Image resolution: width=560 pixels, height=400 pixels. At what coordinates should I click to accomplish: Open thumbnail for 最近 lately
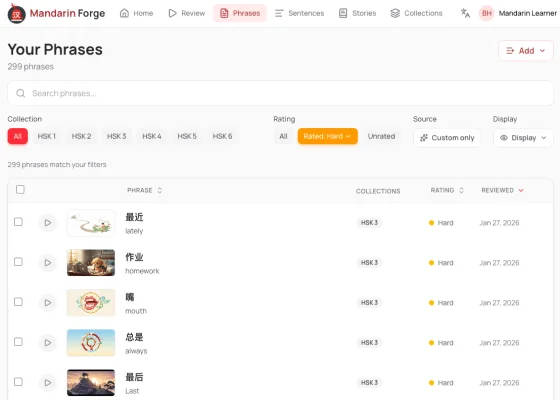[91, 223]
